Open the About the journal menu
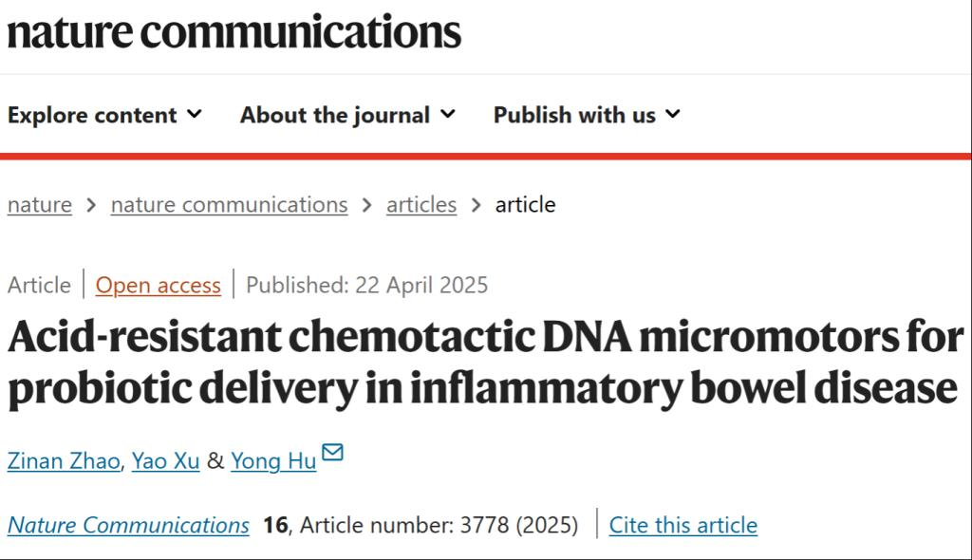Image resolution: width=972 pixels, height=560 pixels. tap(335, 116)
